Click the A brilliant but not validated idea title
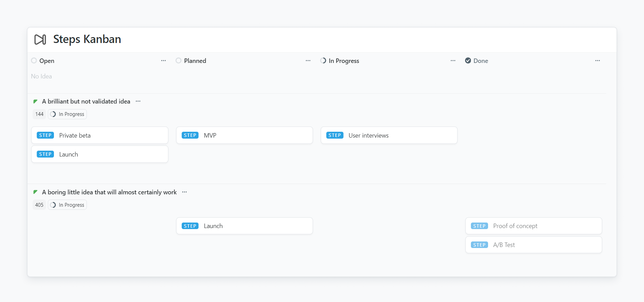The height and width of the screenshot is (302, 644). [x=86, y=101]
